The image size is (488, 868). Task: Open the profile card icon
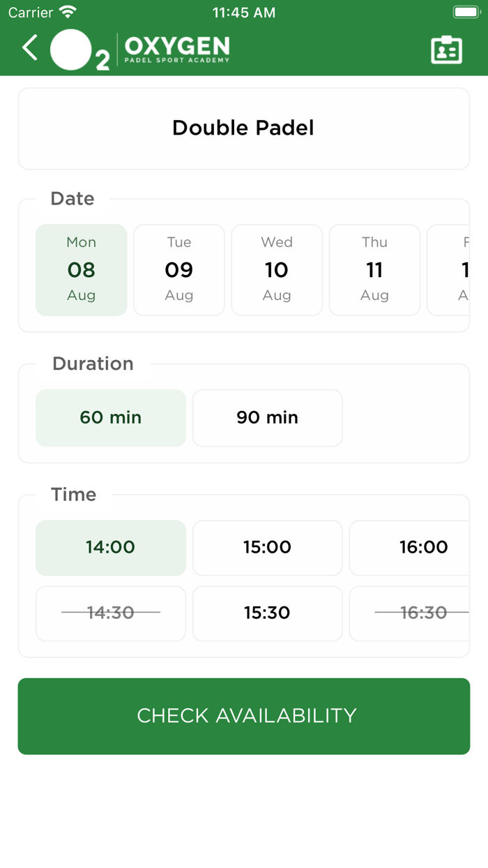coord(446,50)
